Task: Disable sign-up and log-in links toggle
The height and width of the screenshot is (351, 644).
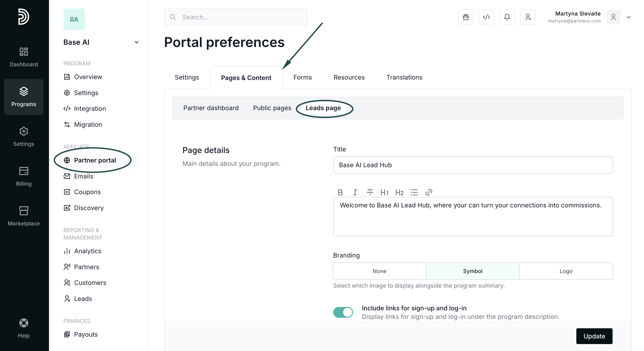Action: (x=343, y=312)
